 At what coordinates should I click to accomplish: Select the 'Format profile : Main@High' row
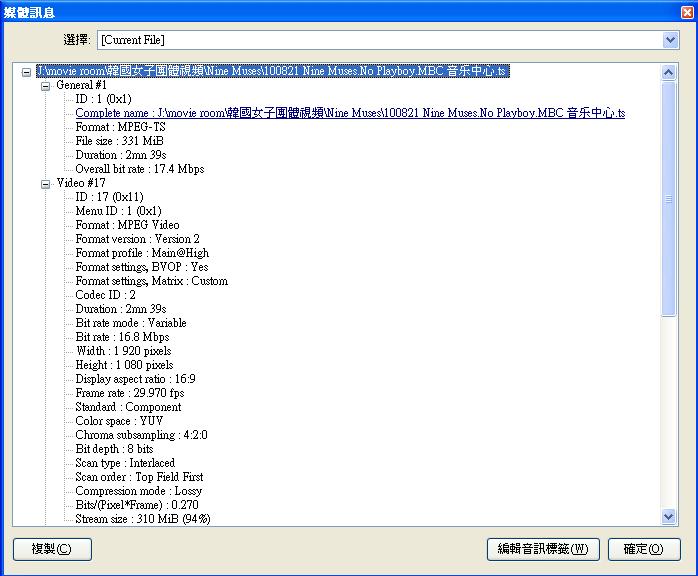pyautogui.click(x=142, y=253)
